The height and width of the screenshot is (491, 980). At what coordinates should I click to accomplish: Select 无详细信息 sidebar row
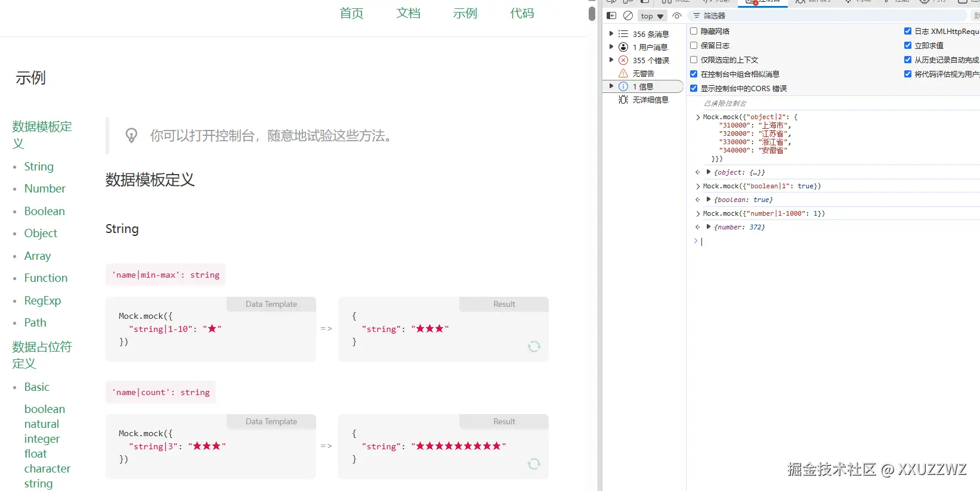643,100
